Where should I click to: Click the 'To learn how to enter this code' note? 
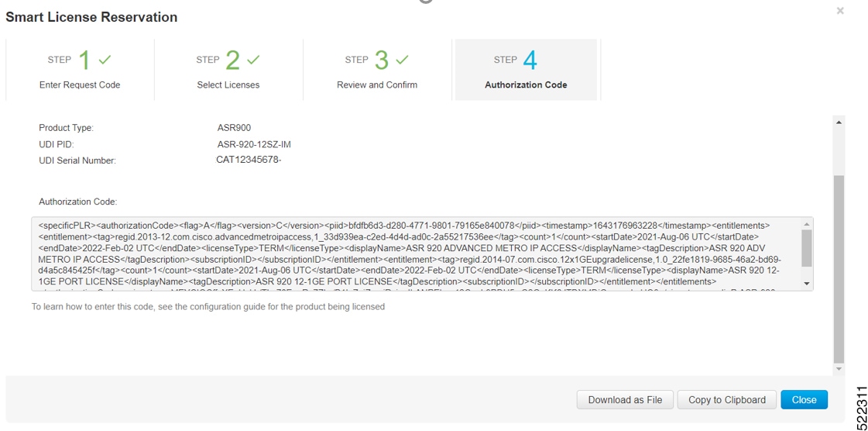tap(208, 306)
